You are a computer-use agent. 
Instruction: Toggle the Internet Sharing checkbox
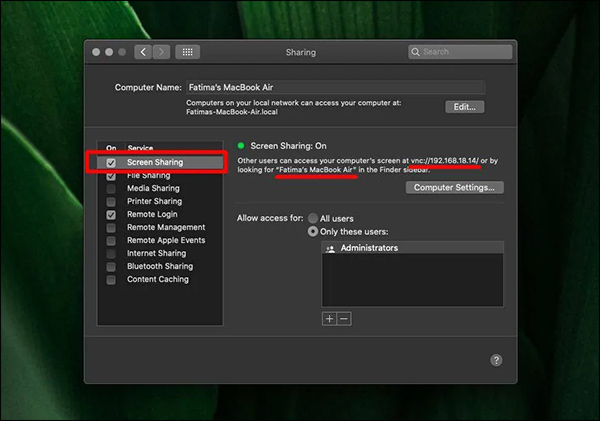tap(111, 254)
